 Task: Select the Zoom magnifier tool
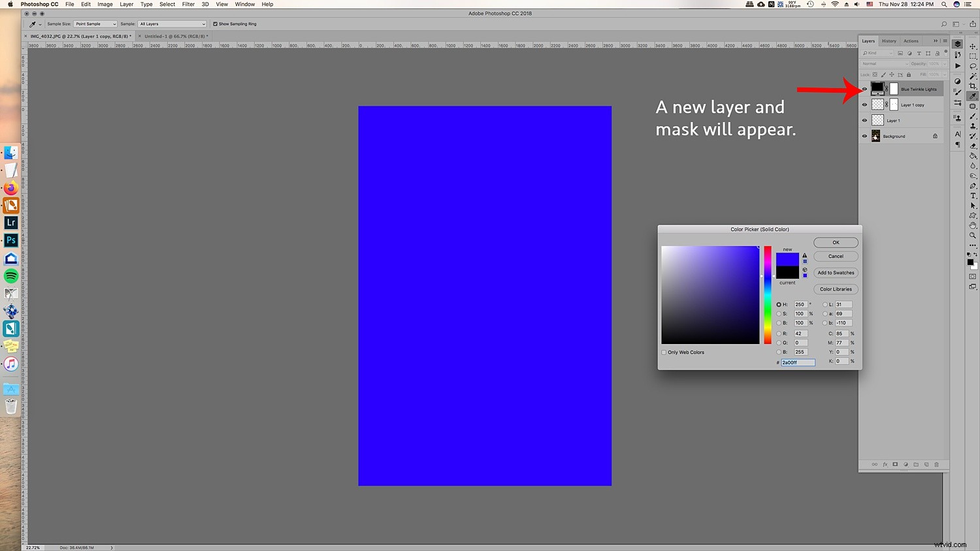click(973, 235)
